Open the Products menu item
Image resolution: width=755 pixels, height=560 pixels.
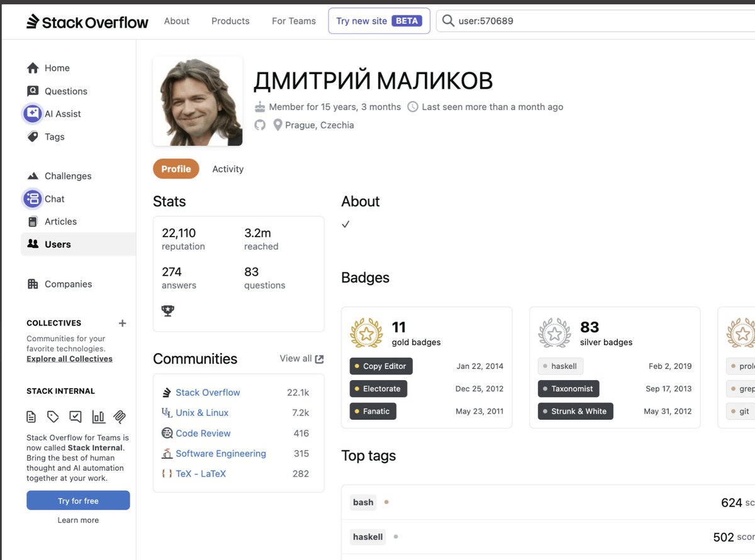[230, 21]
